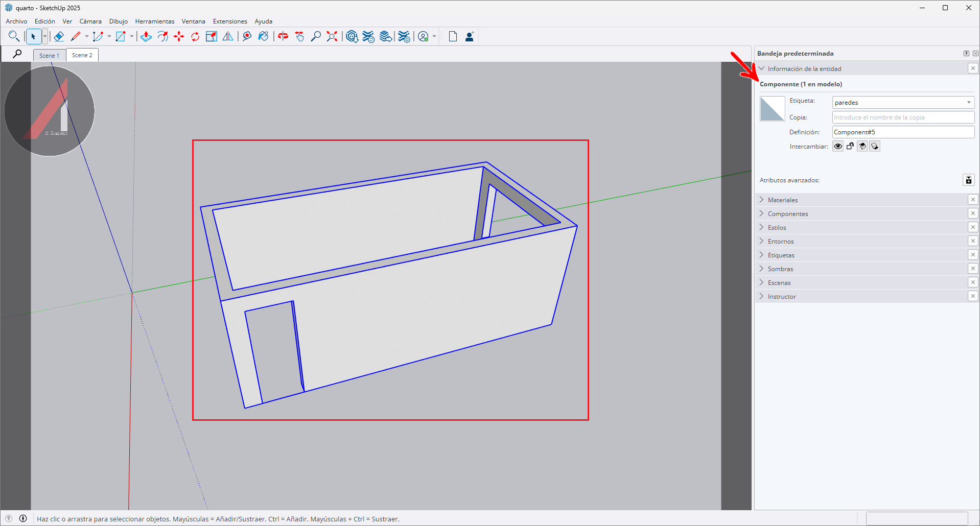Select the Zoom tool
Viewport: 980px width, 526px height.
[316, 36]
